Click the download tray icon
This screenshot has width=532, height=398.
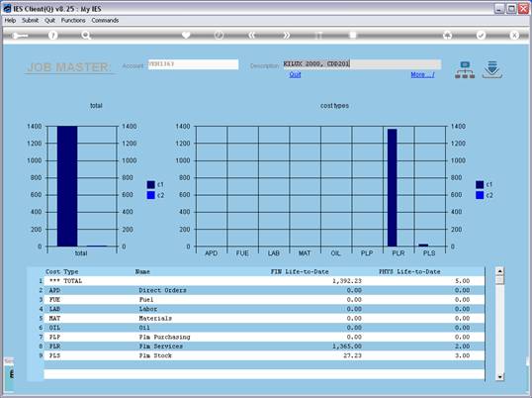tap(492, 70)
